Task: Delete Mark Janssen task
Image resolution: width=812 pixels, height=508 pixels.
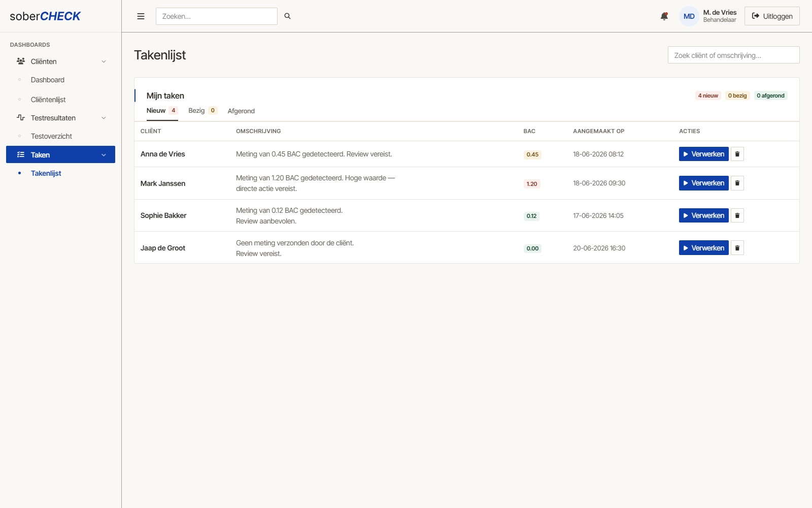Action: pyautogui.click(x=737, y=183)
